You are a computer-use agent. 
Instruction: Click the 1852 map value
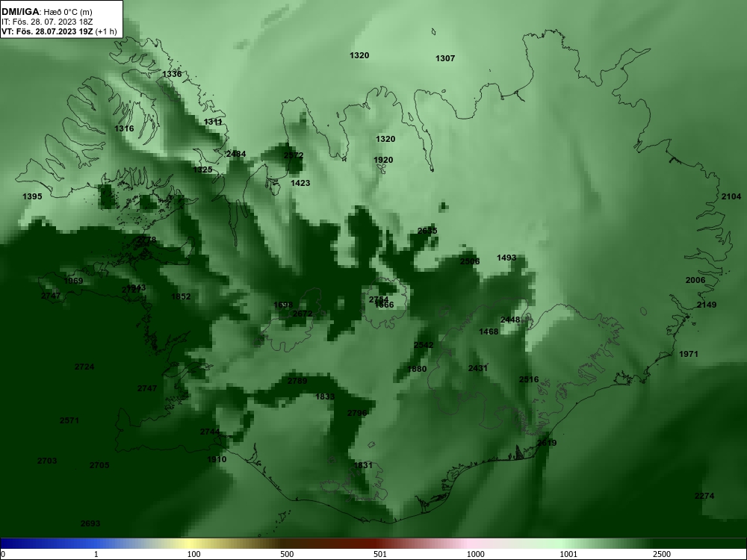pos(181,296)
